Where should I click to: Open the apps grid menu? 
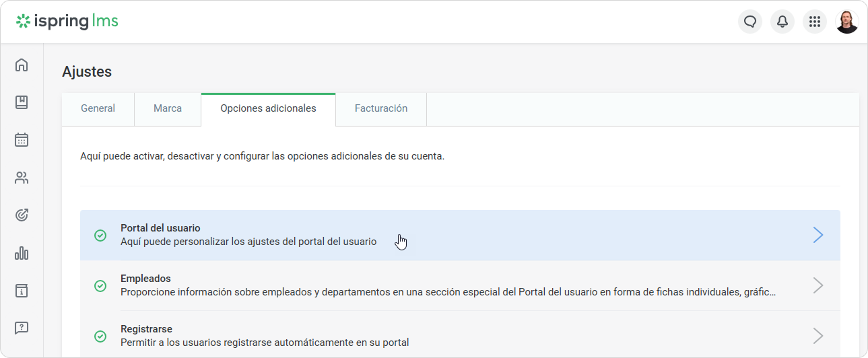point(814,22)
